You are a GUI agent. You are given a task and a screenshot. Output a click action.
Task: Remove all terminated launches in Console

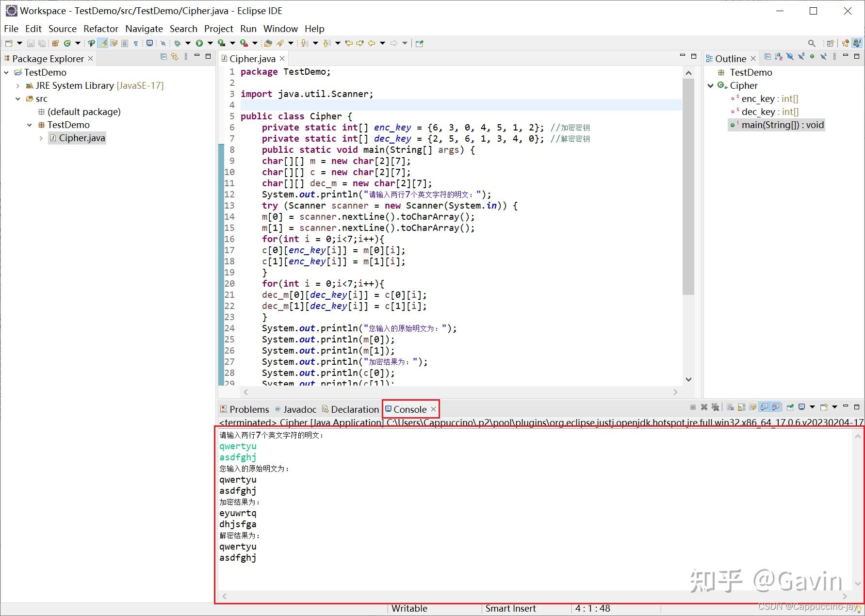715,407
